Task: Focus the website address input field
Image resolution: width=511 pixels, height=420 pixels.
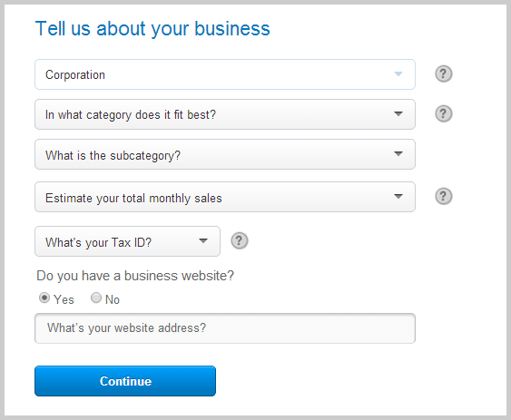Action: 225,328
